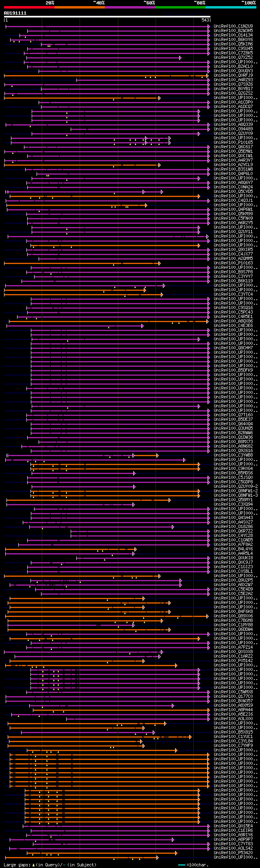
Task: Select label UniRef100_Q9XIR5
Action: coord(233,249)
